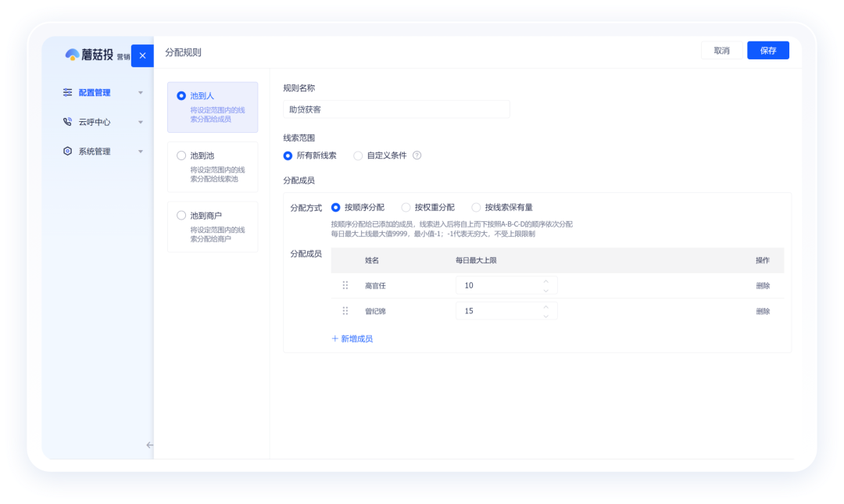Click the drag handle beside 曾纪锦
844x504 pixels.
click(345, 310)
